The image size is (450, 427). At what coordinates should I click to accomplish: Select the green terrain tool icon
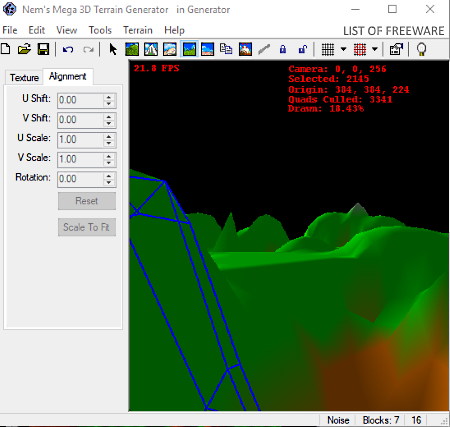point(132,49)
